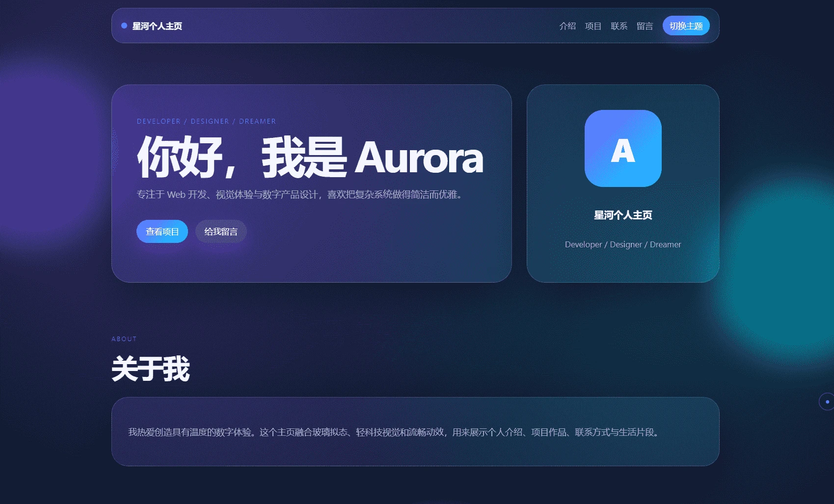Open the 介绍 navigation link
This screenshot has height=504, width=834.
coord(567,26)
